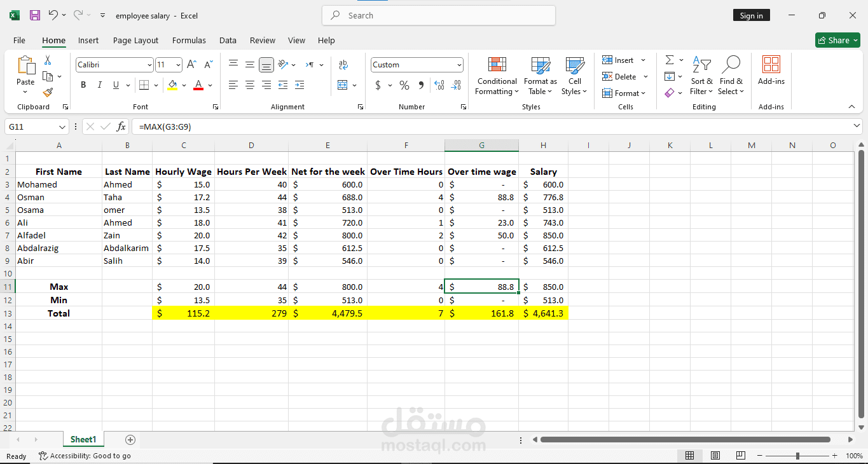Click the Save icon in title bar

pyautogui.click(x=35, y=15)
